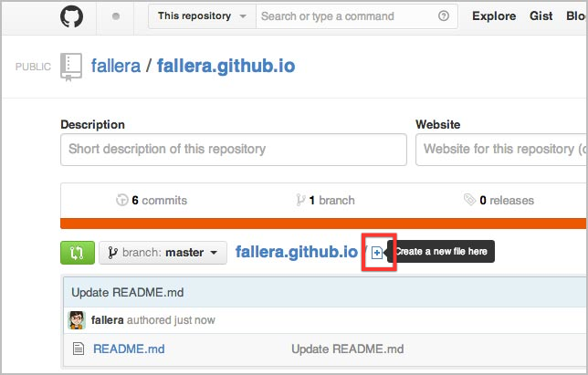Click the create new file plus icon
The image size is (588, 375).
point(377,253)
